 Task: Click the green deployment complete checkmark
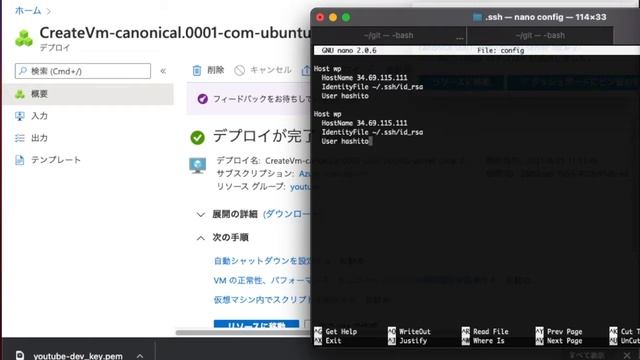pos(198,138)
